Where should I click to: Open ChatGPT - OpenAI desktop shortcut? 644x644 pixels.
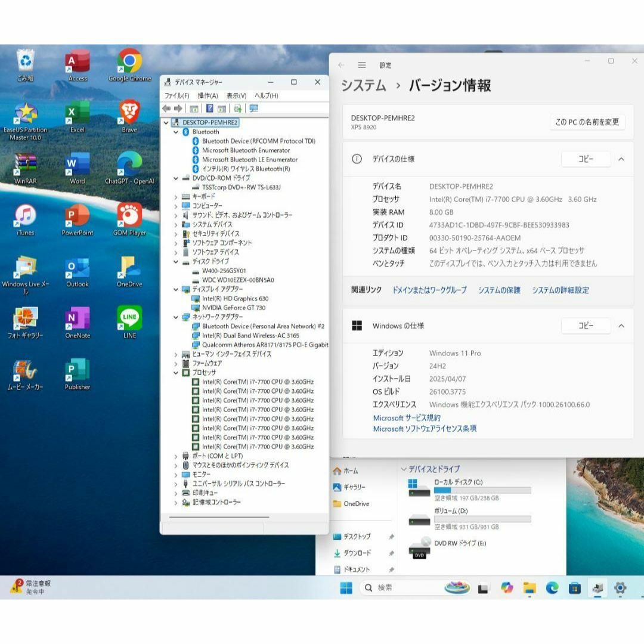[x=129, y=168]
